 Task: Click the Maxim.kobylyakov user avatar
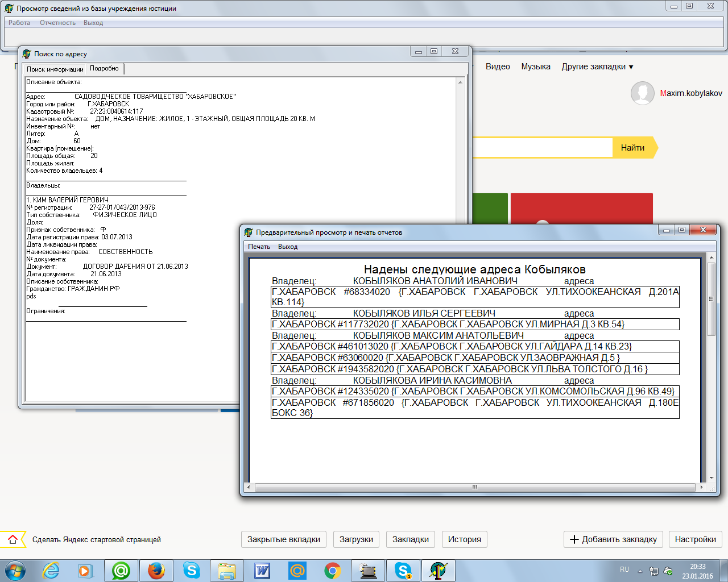tap(642, 93)
